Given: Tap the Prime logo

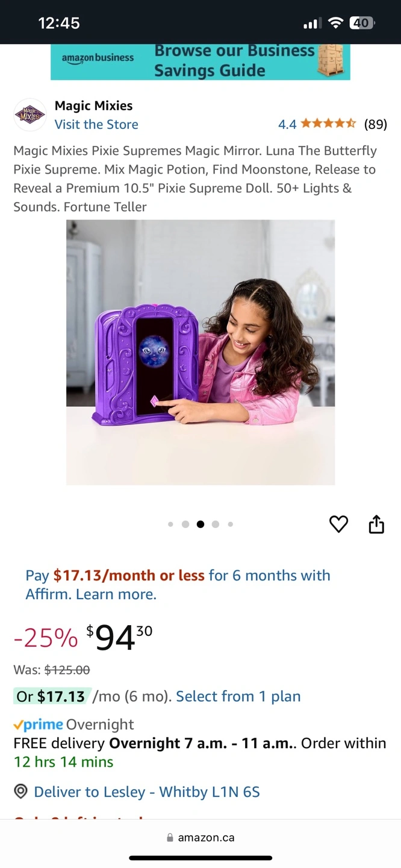Looking at the screenshot, I should click(38, 725).
